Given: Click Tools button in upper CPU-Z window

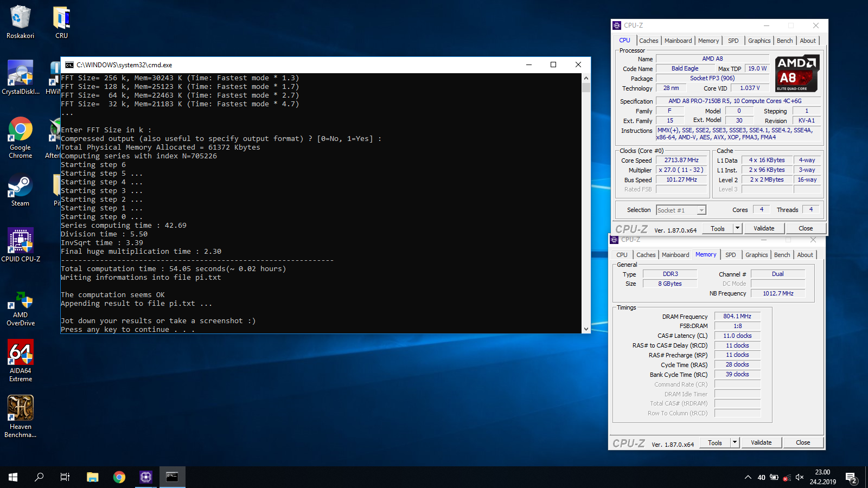Looking at the screenshot, I should [x=718, y=228].
